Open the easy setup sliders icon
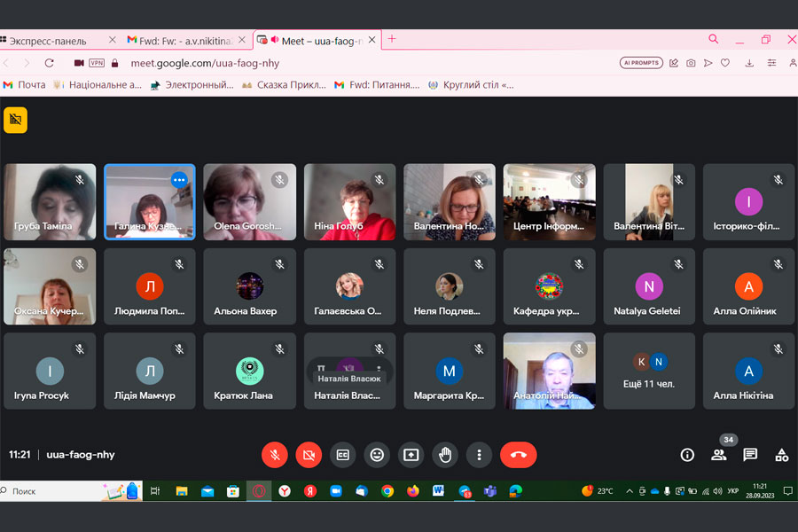The width and height of the screenshot is (798, 532). pyautogui.click(x=772, y=63)
